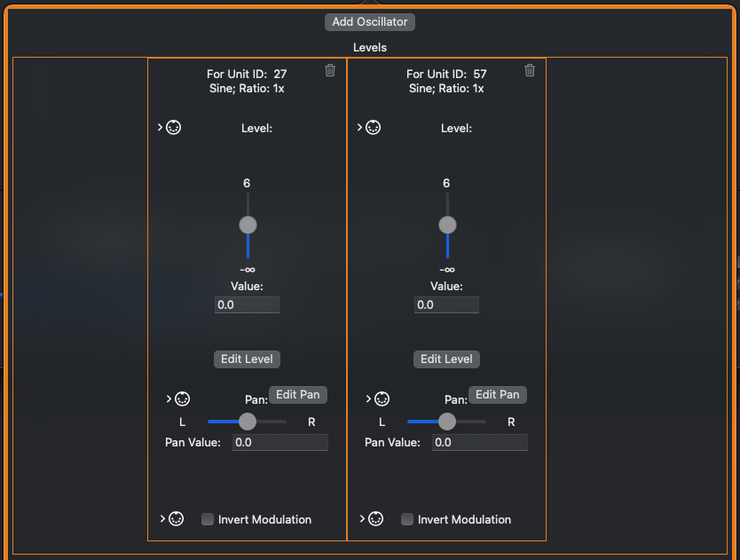Delete oscillator for Unit ID 27
This screenshot has height=560, width=740.
330,71
